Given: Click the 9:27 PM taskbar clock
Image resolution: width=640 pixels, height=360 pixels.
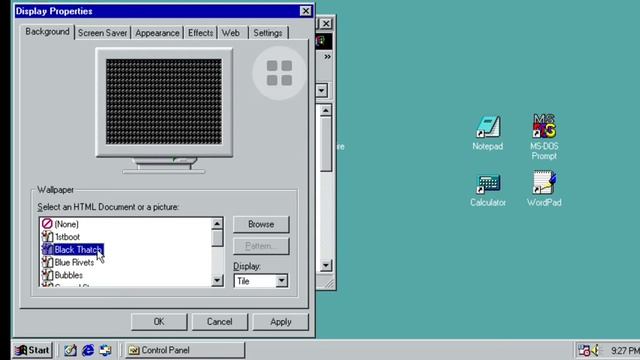Looking at the screenshot, I should point(625,350).
